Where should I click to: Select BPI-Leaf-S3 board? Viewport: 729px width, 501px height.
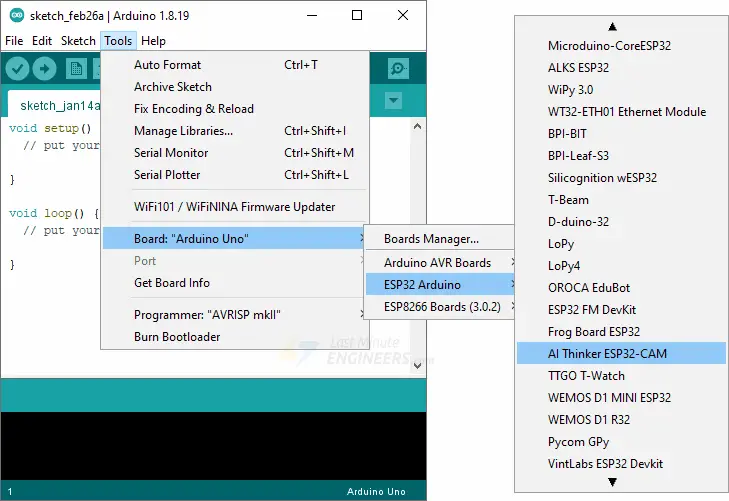coord(621,156)
